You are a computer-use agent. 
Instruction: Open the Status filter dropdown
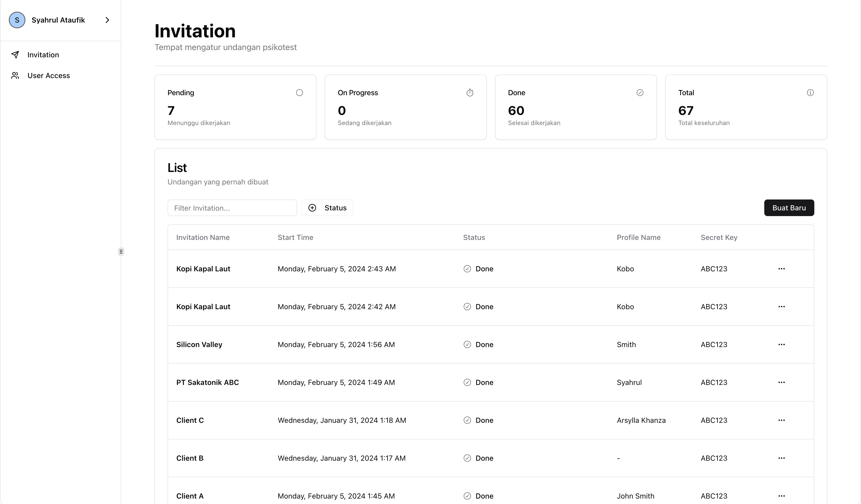[327, 208]
